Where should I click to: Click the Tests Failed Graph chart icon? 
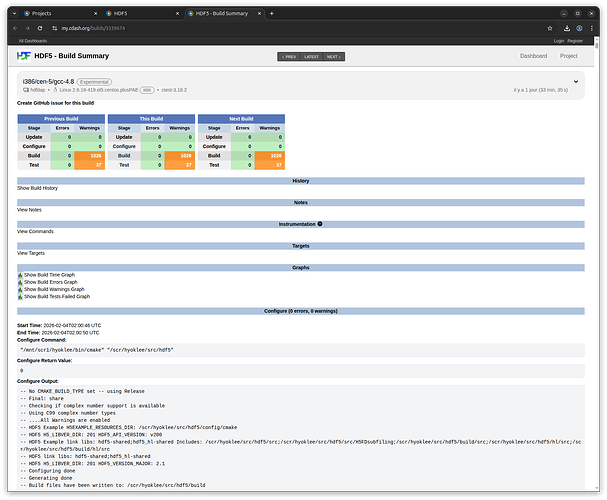click(x=20, y=297)
